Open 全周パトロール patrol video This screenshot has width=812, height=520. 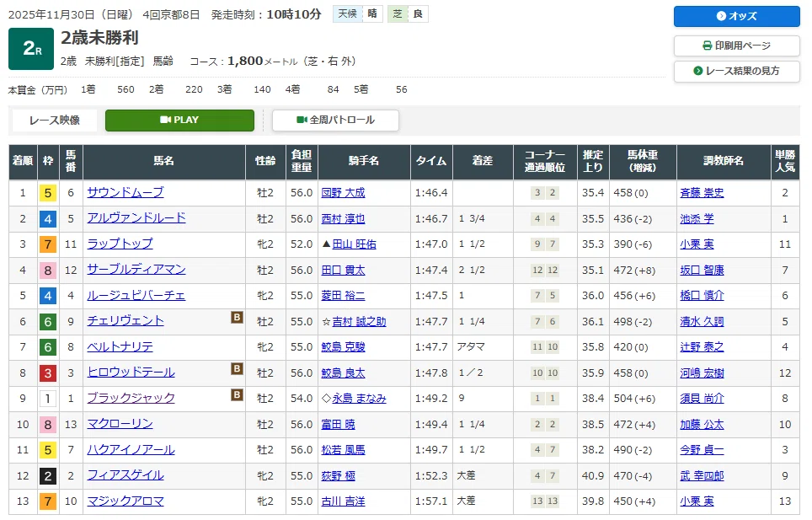click(x=335, y=121)
